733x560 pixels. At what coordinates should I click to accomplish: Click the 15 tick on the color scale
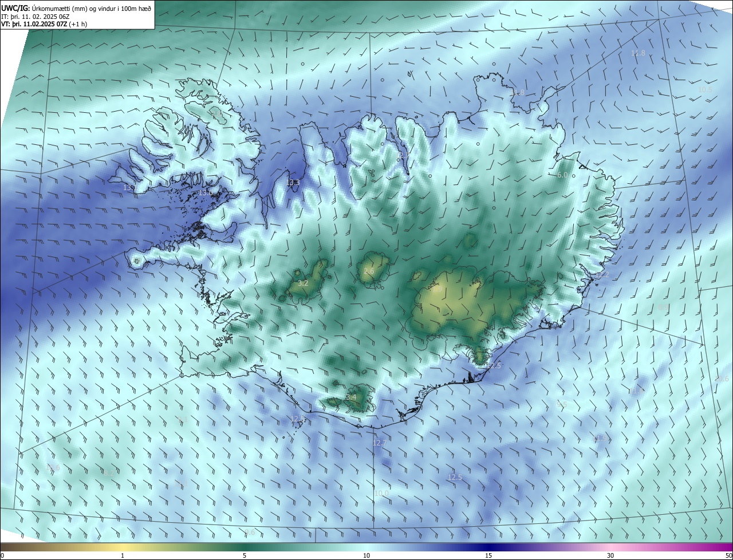click(488, 555)
